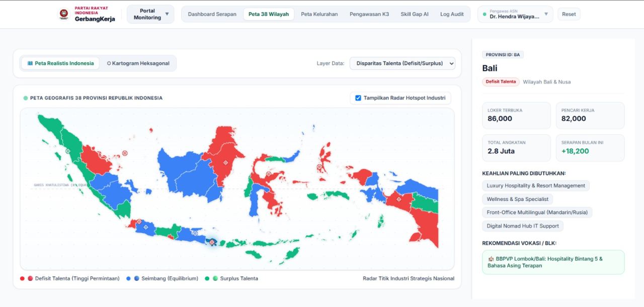Select red southern Papua province on map
The image size is (644, 307).
pos(425,226)
